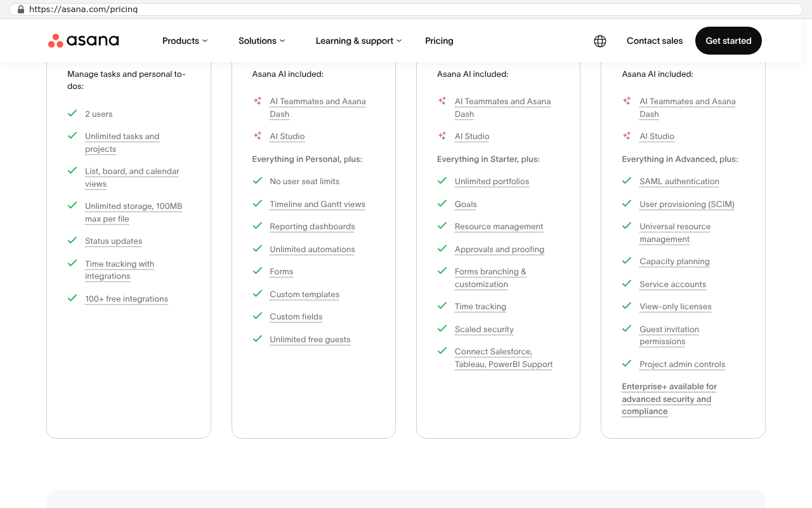Click Manage tasks and personal to-dos text
Viewport: 812px width, 508px height.
pyautogui.click(x=127, y=80)
